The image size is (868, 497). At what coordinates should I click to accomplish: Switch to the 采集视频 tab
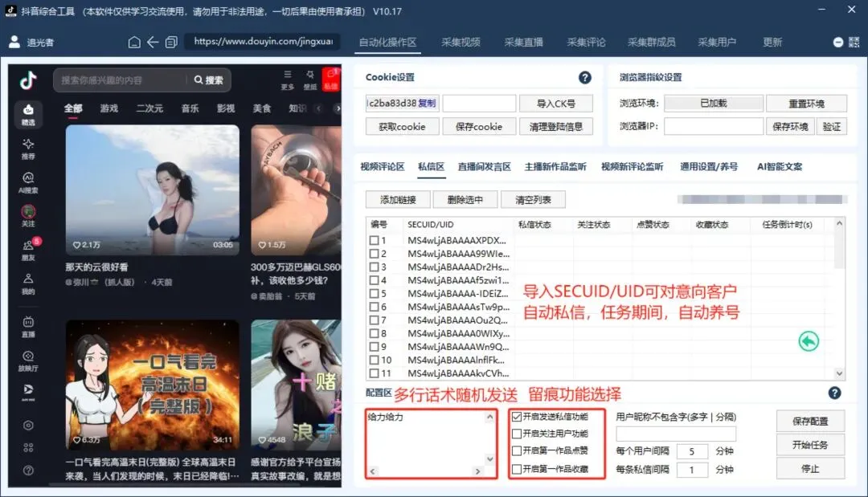coord(461,43)
